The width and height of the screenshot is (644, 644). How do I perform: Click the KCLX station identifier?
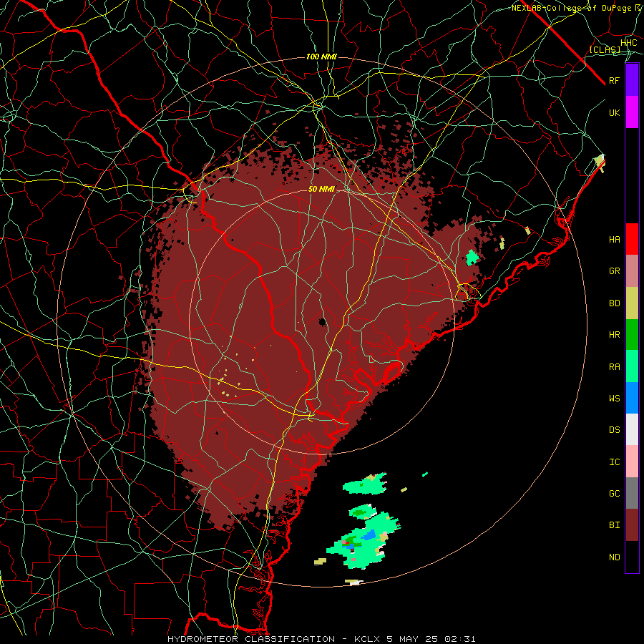[368, 639]
